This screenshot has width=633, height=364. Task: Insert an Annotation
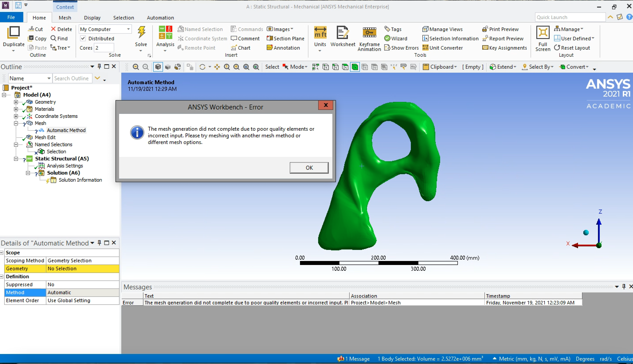coord(283,48)
